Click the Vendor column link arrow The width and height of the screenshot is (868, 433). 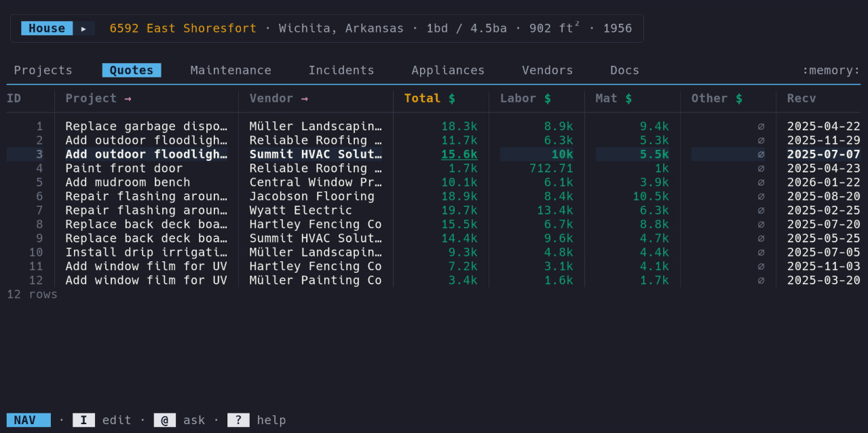click(305, 98)
